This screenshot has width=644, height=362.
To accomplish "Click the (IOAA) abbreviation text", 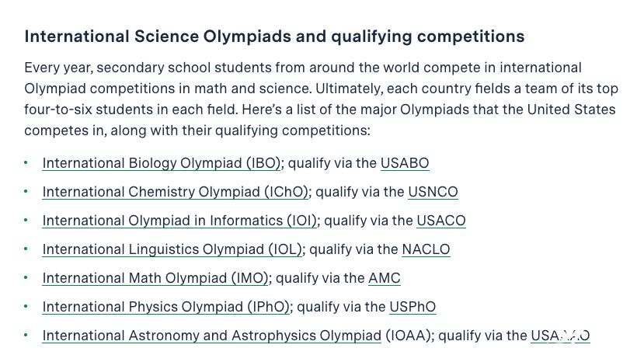I will [x=407, y=336].
